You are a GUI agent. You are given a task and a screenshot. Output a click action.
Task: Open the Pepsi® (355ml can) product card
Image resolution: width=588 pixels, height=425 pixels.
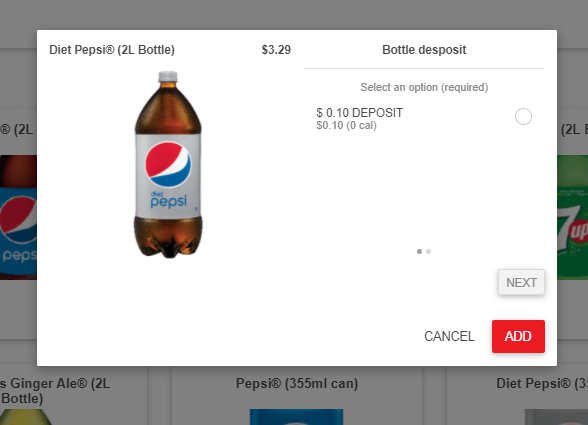297,396
